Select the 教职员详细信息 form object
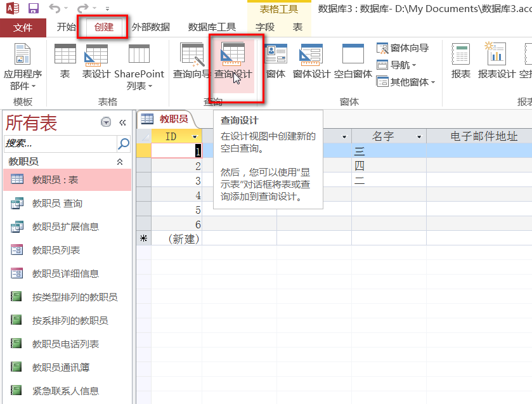 point(67,273)
